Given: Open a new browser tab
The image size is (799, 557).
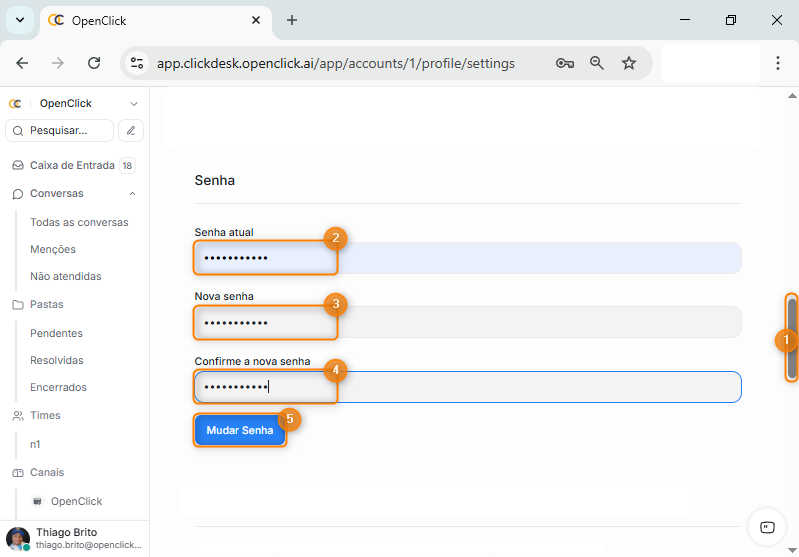Looking at the screenshot, I should [292, 20].
